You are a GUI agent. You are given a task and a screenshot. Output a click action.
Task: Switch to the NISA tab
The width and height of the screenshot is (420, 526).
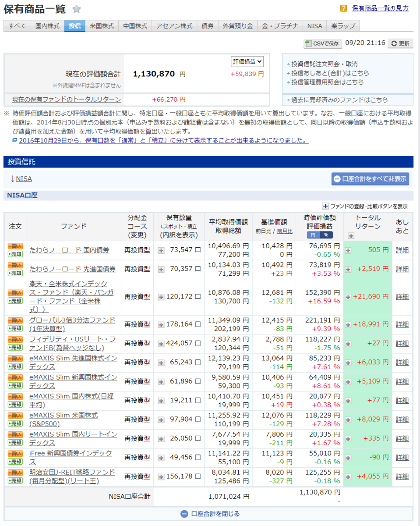(314, 26)
